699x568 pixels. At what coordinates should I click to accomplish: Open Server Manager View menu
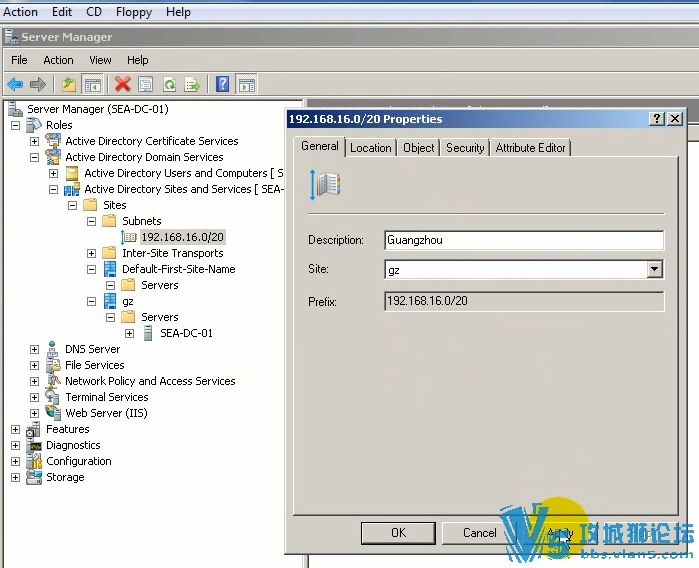[100, 60]
